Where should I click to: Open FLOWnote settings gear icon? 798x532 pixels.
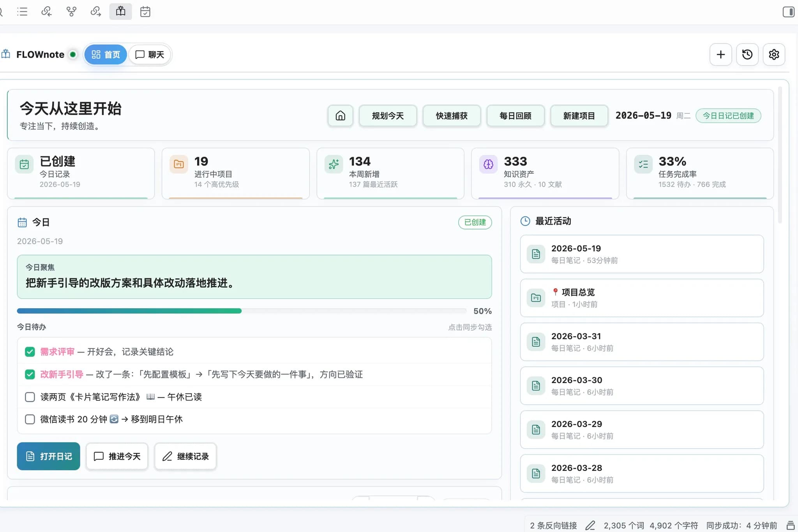click(x=774, y=55)
